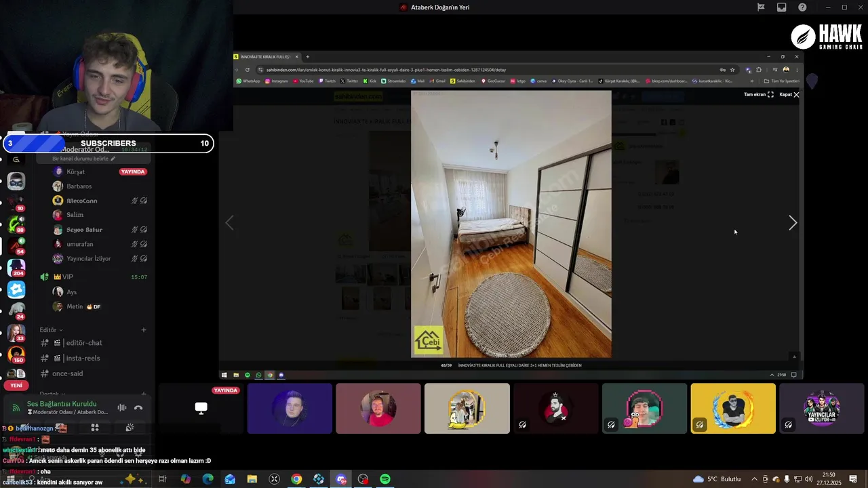
Task: Open the clock showing 21:50
Action: (x=831, y=479)
